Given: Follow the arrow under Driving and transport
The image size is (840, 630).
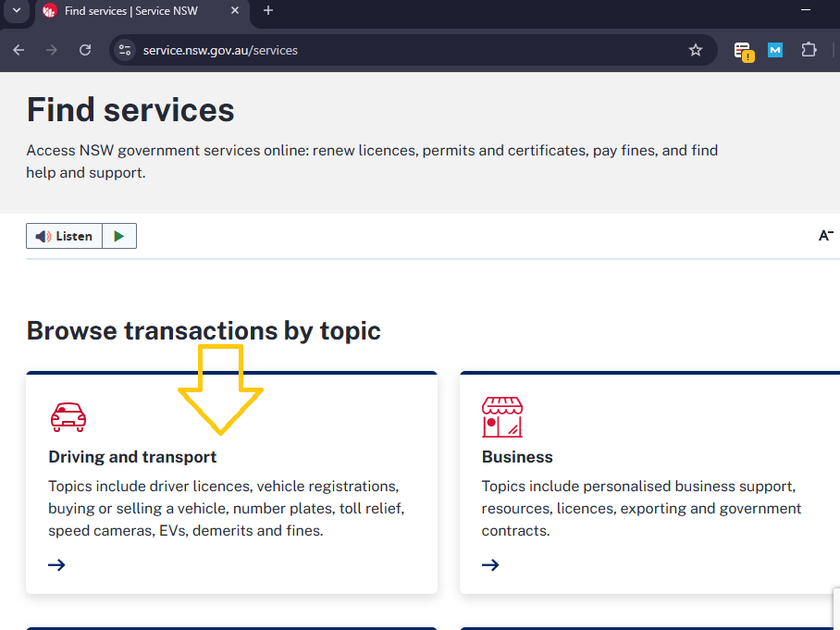Looking at the screenshot, I should (56, 564).
